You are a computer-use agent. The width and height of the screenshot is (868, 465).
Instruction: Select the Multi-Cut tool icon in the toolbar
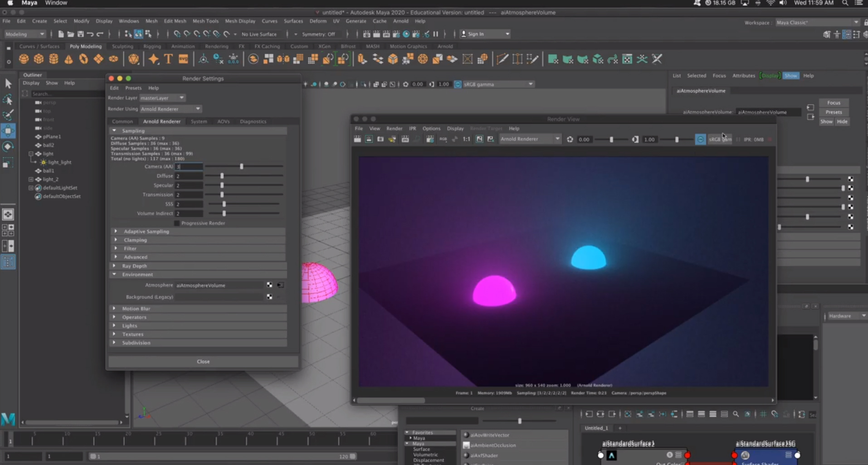coord(502,59)
